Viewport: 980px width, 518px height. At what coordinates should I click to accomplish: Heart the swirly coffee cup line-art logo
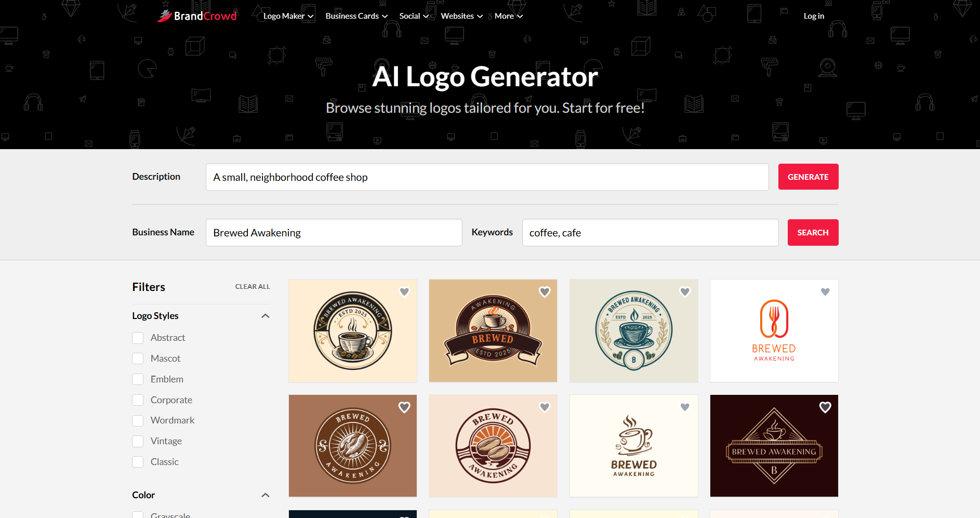click(x=685, y=407)
